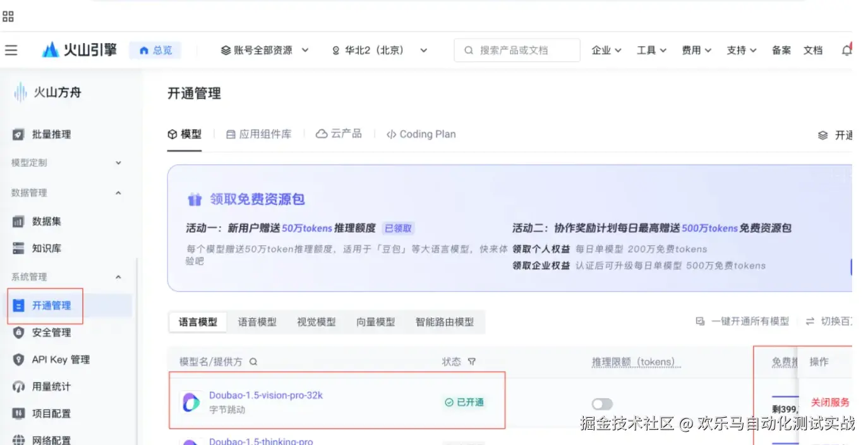Click the 用量统计 icon
Image resolution: width=868 pixels, height=445 pixels.
(x=19, y=386)
